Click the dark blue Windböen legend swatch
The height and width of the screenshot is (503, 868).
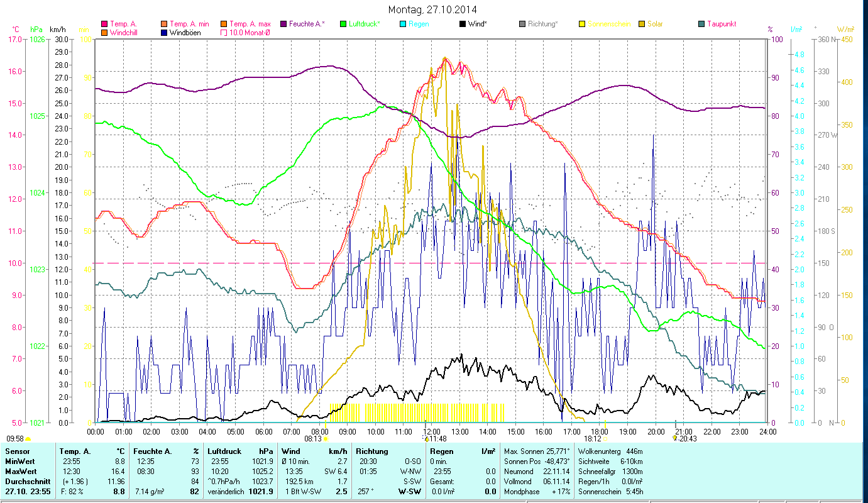(x=165, y=33)
